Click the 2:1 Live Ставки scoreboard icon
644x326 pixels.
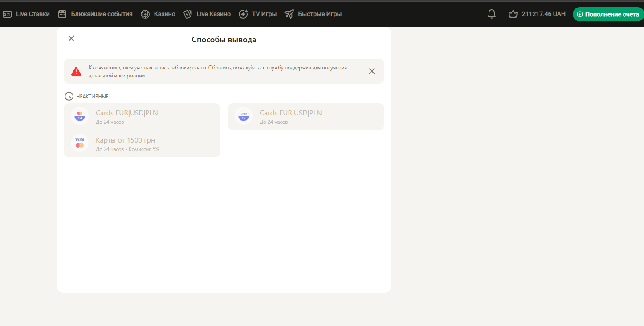tap(7, 14)
